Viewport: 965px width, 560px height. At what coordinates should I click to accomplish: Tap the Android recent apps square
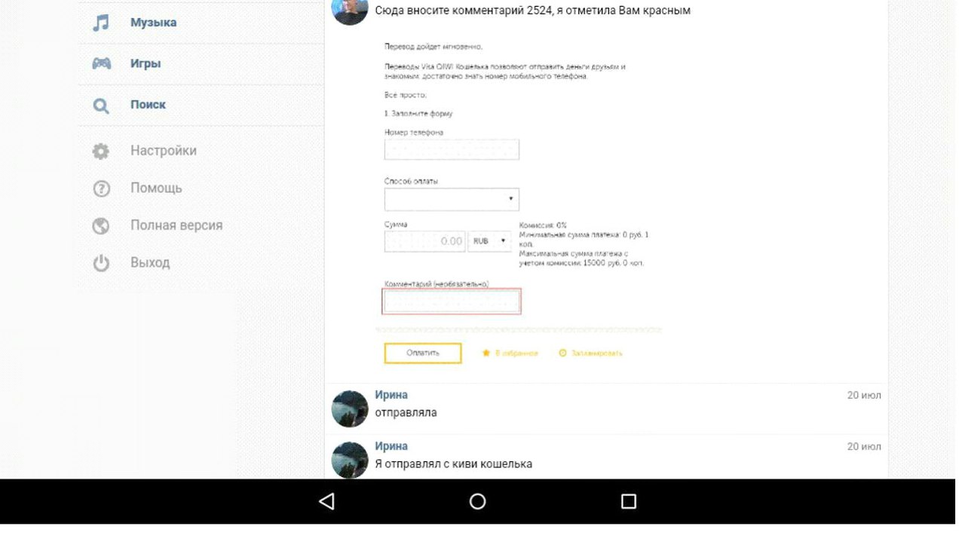628,501
